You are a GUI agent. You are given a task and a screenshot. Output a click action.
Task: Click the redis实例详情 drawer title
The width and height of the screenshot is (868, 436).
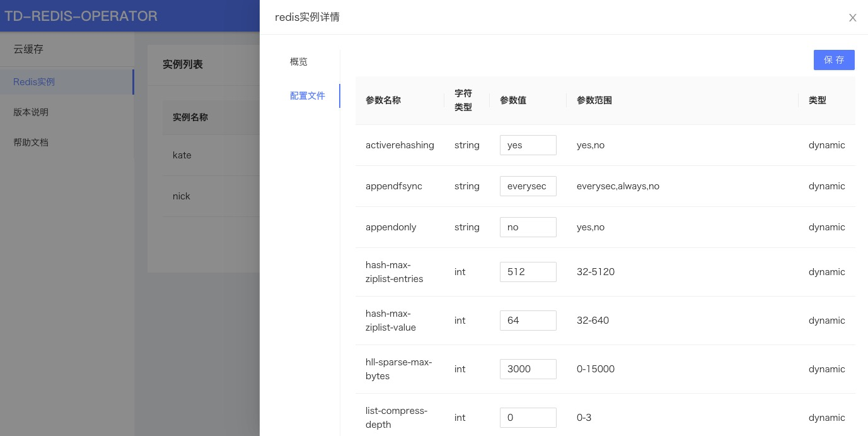pyautogui.click(x=308, y=17)
